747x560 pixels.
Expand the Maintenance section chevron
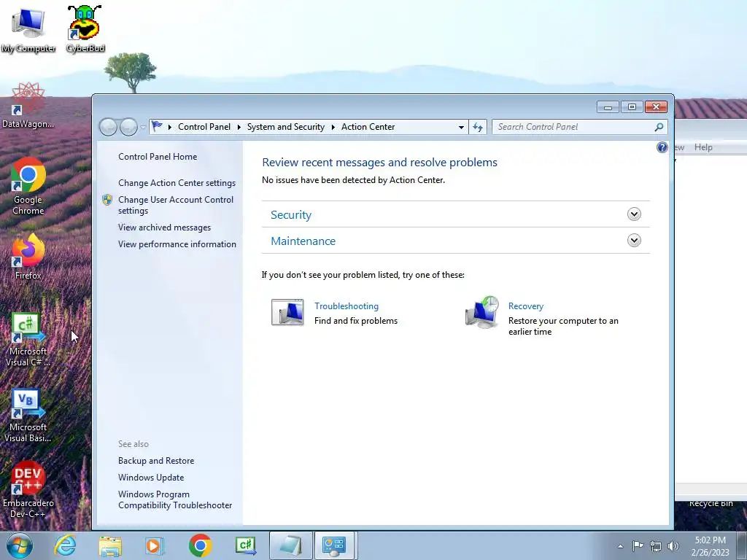(x=634, y=241)
